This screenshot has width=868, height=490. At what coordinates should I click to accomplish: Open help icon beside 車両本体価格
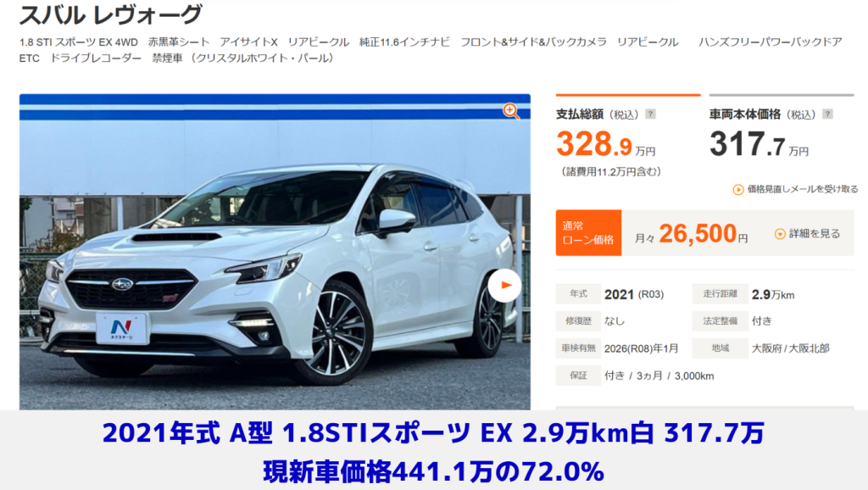click(x=827, y=114)
